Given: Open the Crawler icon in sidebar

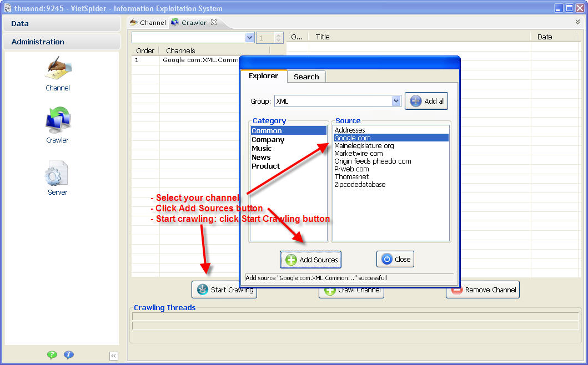Looking at the screenshot, I should (58, 125).
